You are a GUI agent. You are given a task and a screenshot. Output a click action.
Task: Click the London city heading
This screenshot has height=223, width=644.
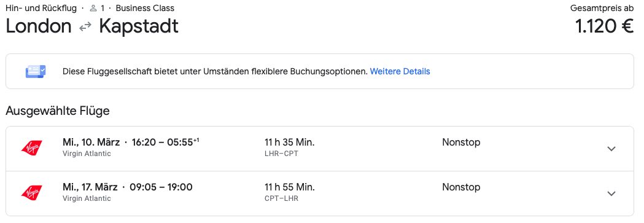coord(39,26)
